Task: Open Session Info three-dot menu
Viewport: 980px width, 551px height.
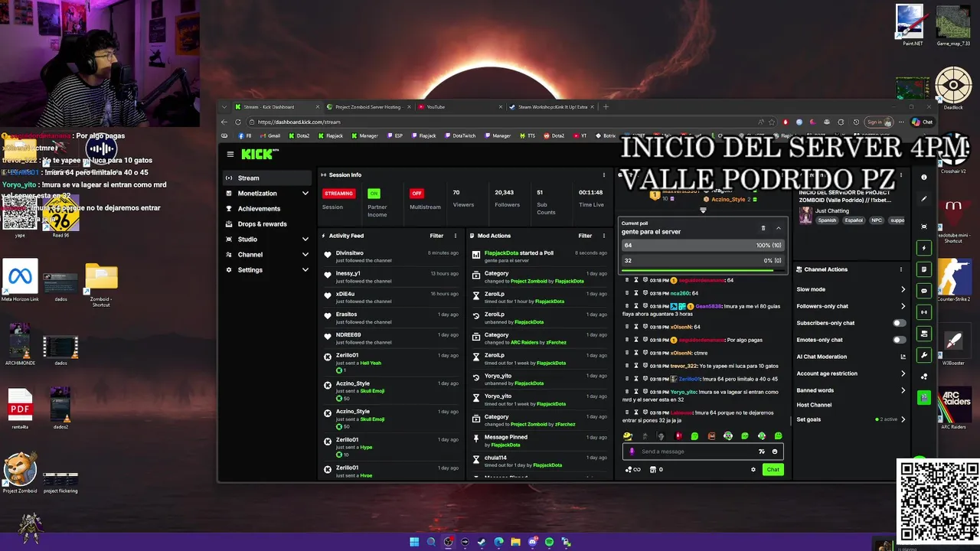Action: [604, 175]
